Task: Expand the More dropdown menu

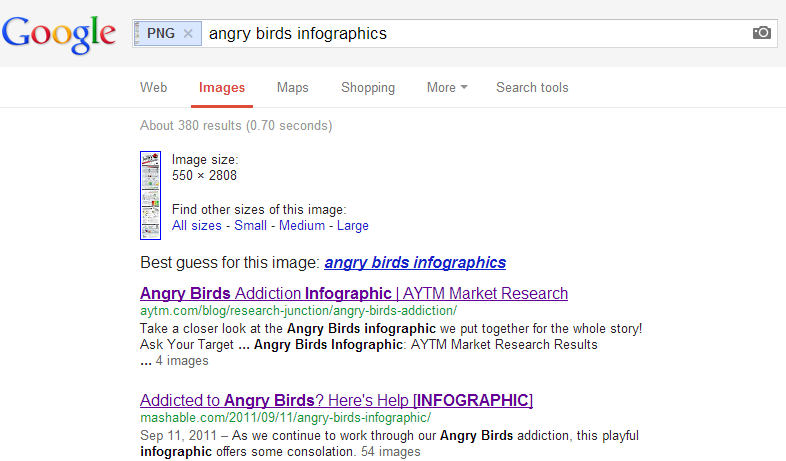Action: pos(447,88)
